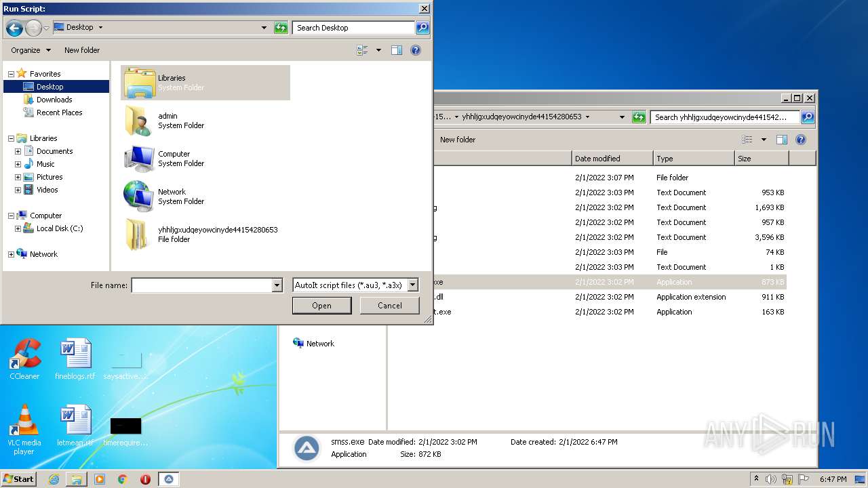The image size is (868, 488).
Task: Toggle the preview pane icon in Run Script dialog
Action: pyautogui.click(x=397, y=50)
